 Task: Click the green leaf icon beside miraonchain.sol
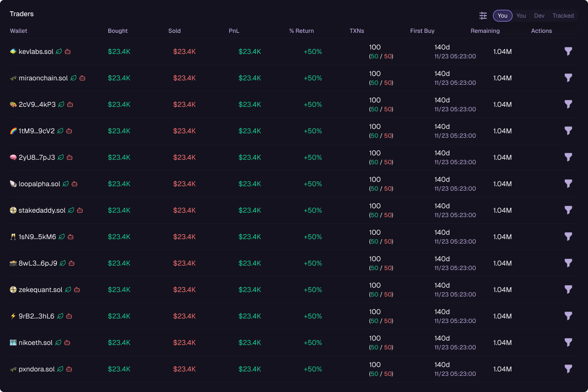pyautogui.click(x=73, y=78)
